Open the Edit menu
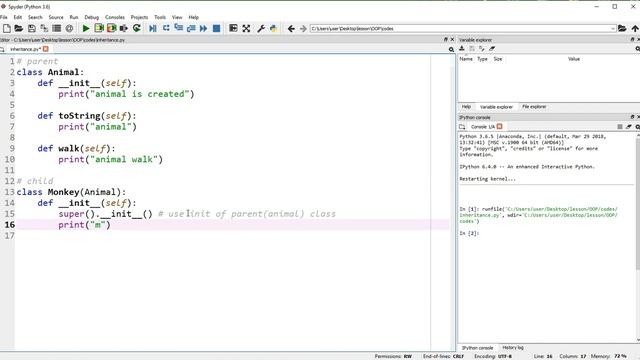This screenshot has height=360, width=640. point(18,17)
